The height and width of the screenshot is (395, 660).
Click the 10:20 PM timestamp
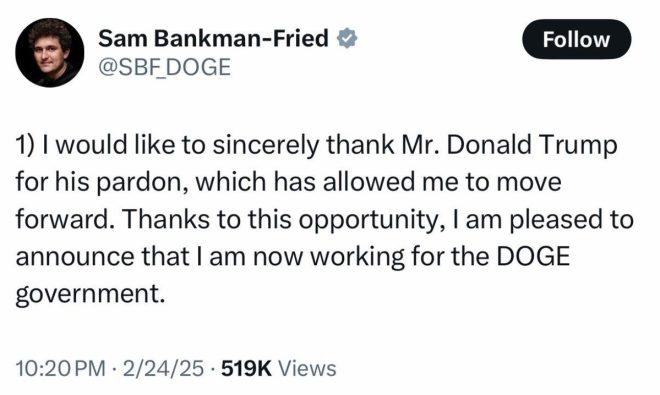pos(61,368)
